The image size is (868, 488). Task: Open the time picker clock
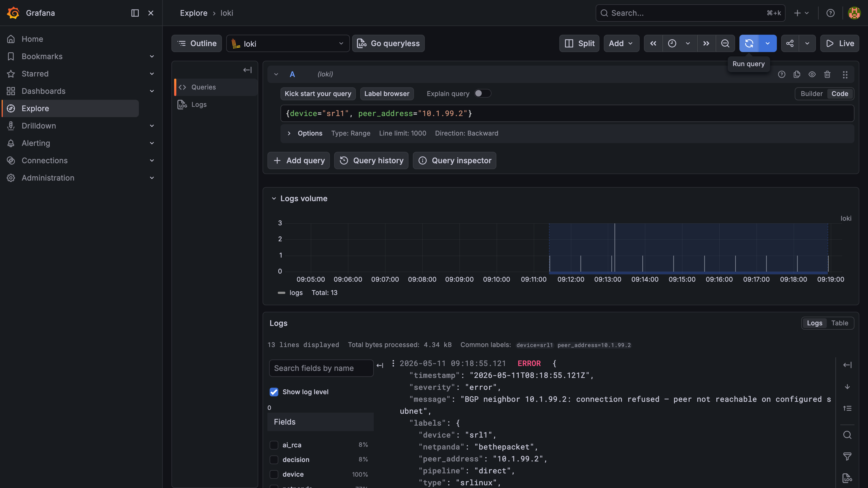tap(672, 43)
